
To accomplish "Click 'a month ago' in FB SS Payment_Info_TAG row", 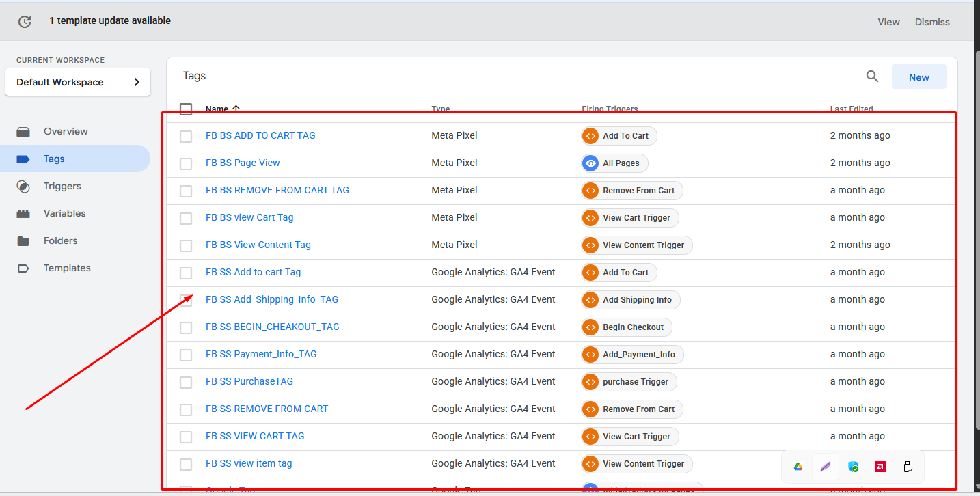I will (x=858, y=354).
